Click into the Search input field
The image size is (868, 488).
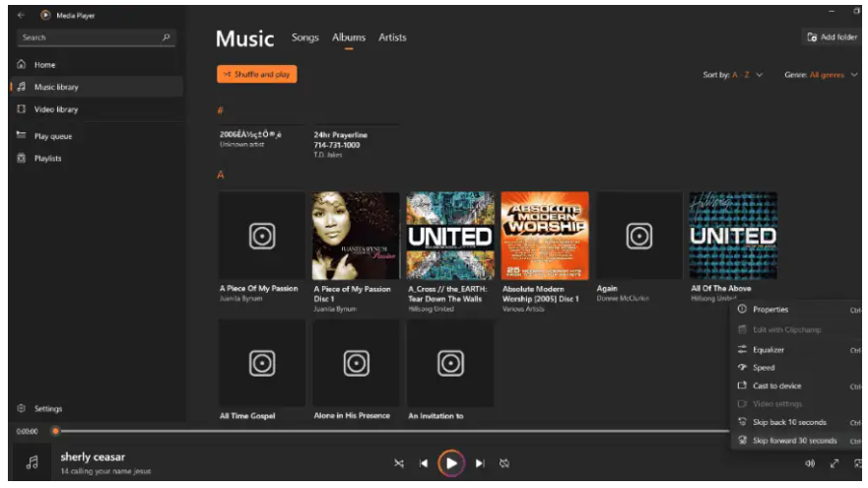point(97,37)
